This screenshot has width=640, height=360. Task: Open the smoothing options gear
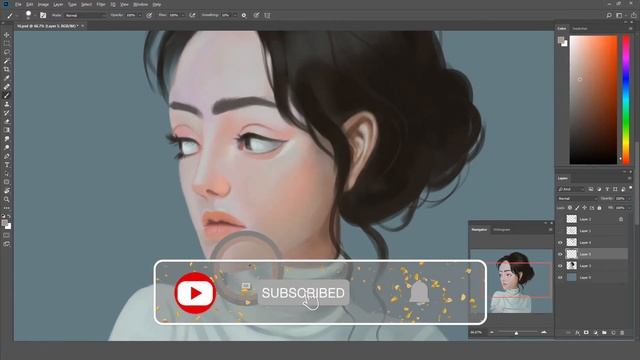click(244, 15)
